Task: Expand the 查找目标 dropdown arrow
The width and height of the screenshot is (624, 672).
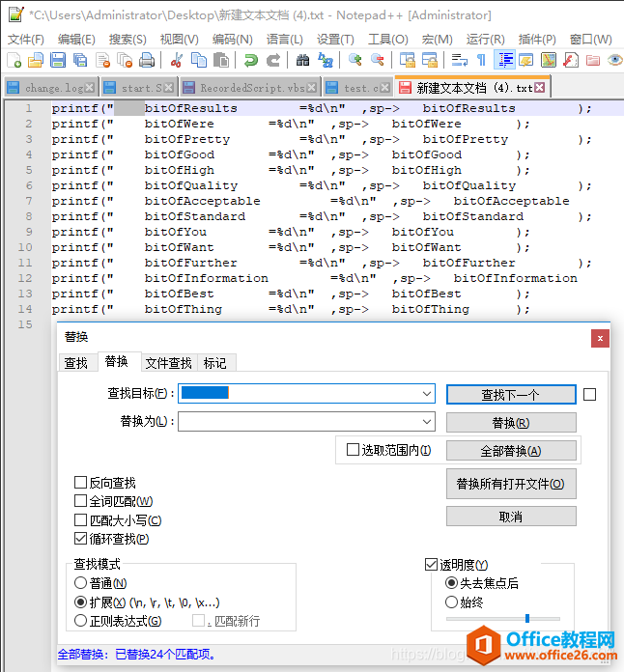Action: 426,393
